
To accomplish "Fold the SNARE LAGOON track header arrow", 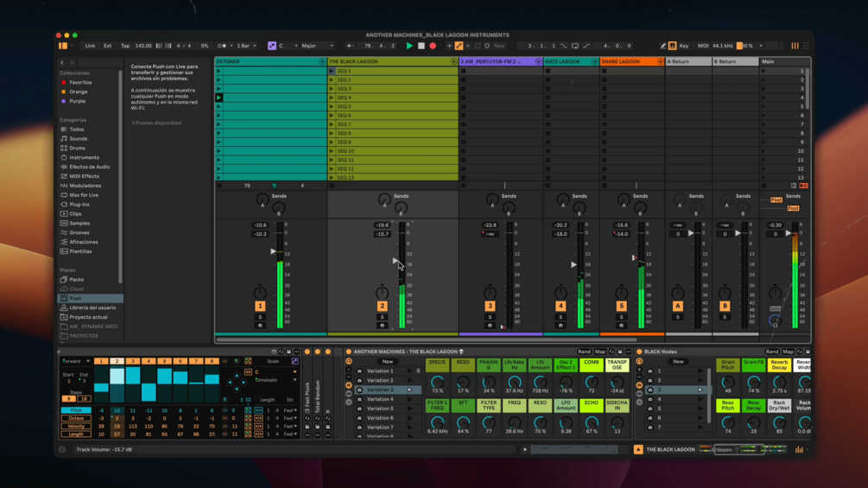I will click(660, 61).
